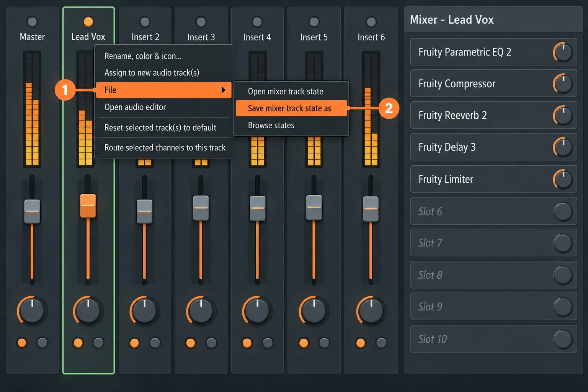Open Fruity Reeverb 2 effect slot
588x392 pixels.
click(x=493, y=115)
